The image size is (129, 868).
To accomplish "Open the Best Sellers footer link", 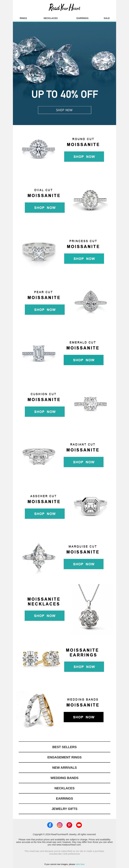I will point(64,747).
